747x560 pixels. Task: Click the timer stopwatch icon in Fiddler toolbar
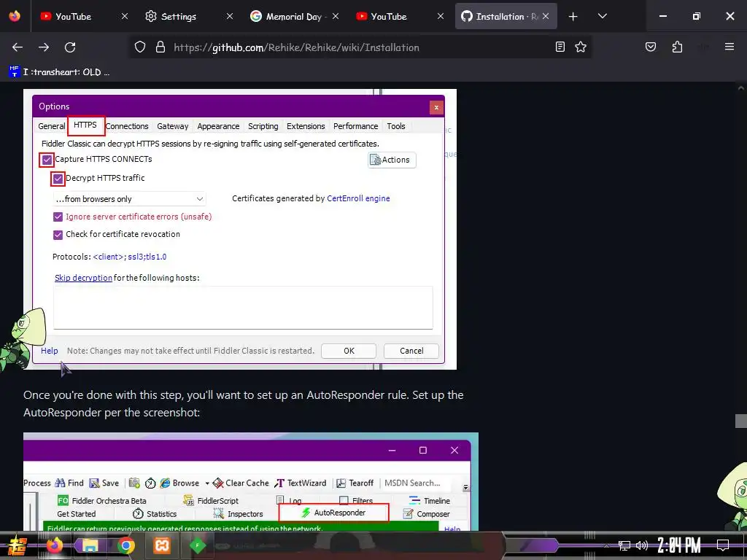tap(150, 483)
